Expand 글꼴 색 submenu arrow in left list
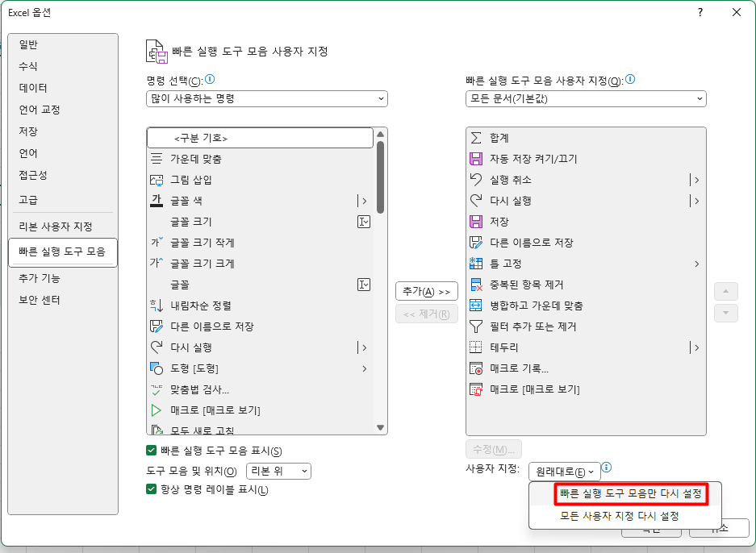 (365, 201)
